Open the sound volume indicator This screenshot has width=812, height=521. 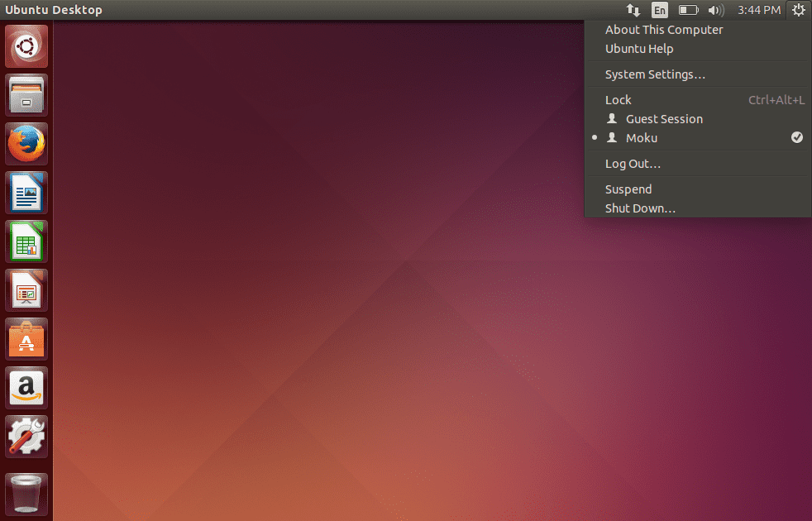pyautogui.click(x=716, y=10)
